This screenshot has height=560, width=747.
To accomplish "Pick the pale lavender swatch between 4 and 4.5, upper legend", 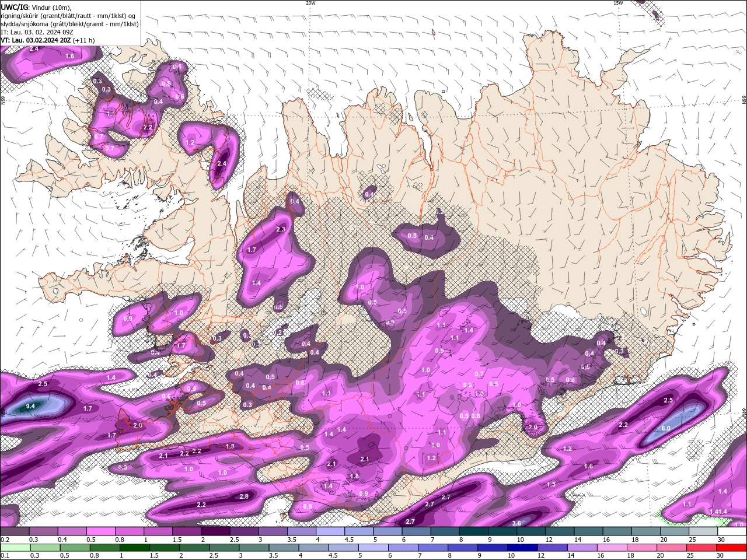I will tap(330, 531).
